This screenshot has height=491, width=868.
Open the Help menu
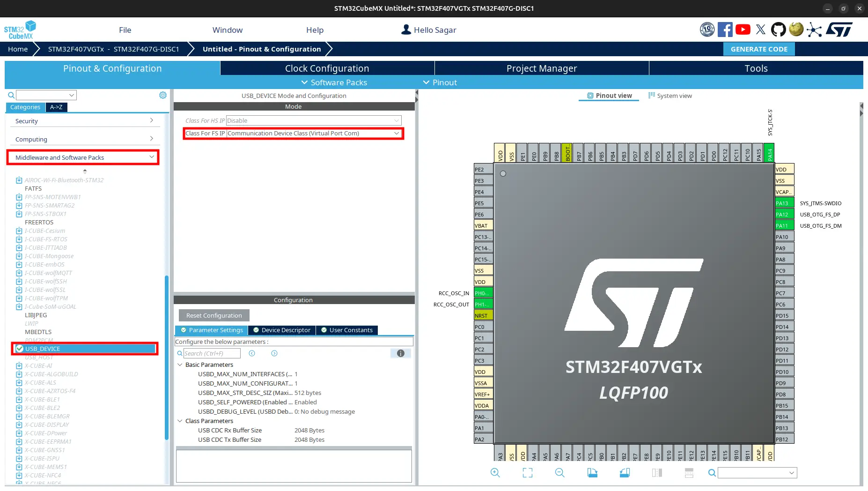pos(315,30)
